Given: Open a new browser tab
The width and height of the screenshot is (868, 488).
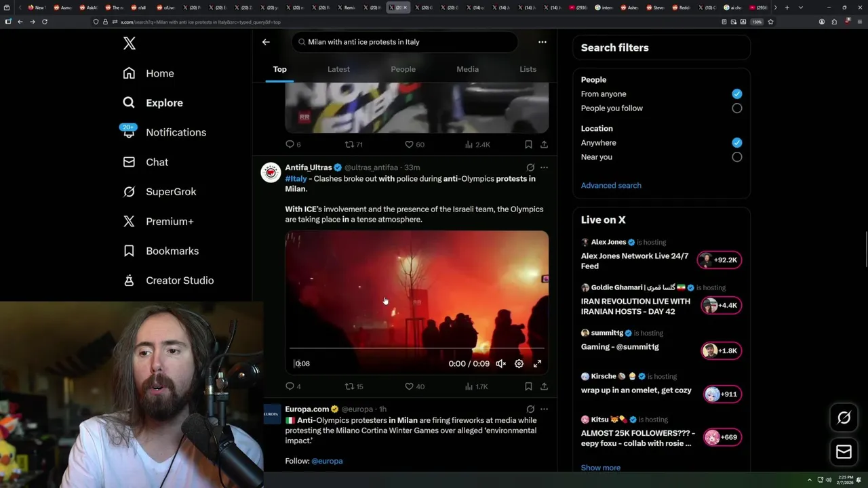Looking at the screenshot, I should point(787,7).
